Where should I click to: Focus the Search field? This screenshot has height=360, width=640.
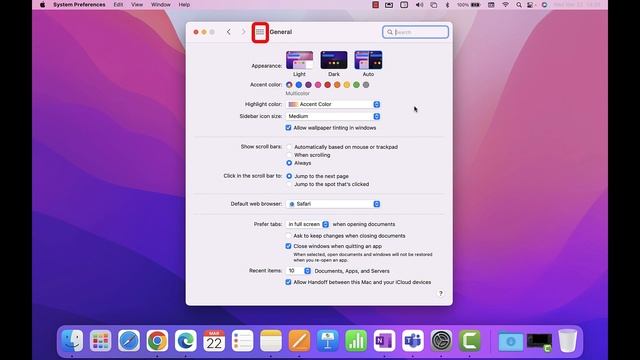[416, 32]
